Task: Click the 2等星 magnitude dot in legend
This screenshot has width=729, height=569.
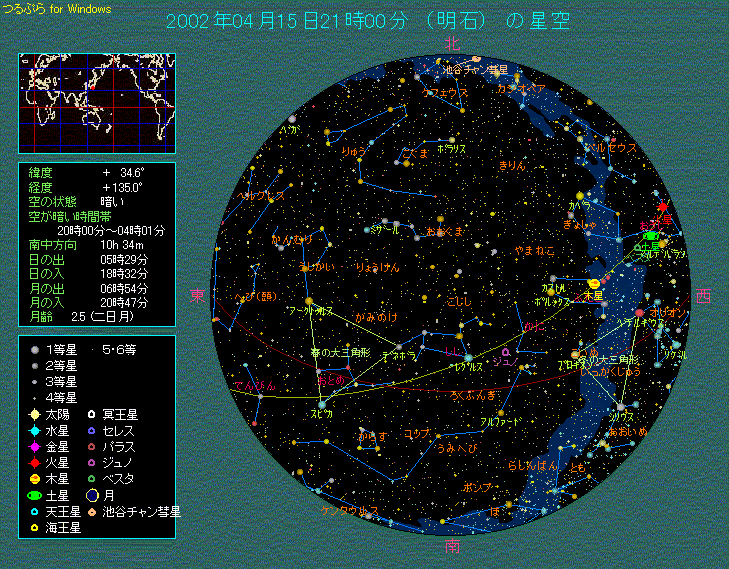Action: pos(35,366)
